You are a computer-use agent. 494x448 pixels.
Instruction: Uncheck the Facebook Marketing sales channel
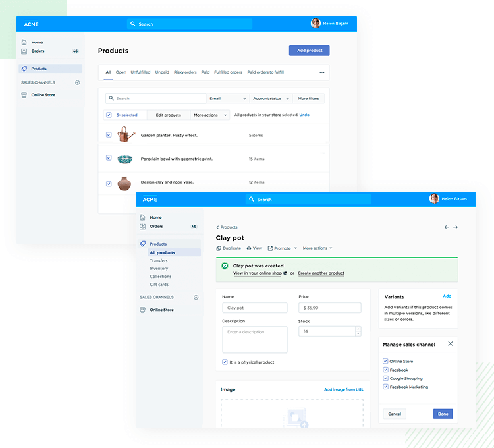click(x=385, y=387)
